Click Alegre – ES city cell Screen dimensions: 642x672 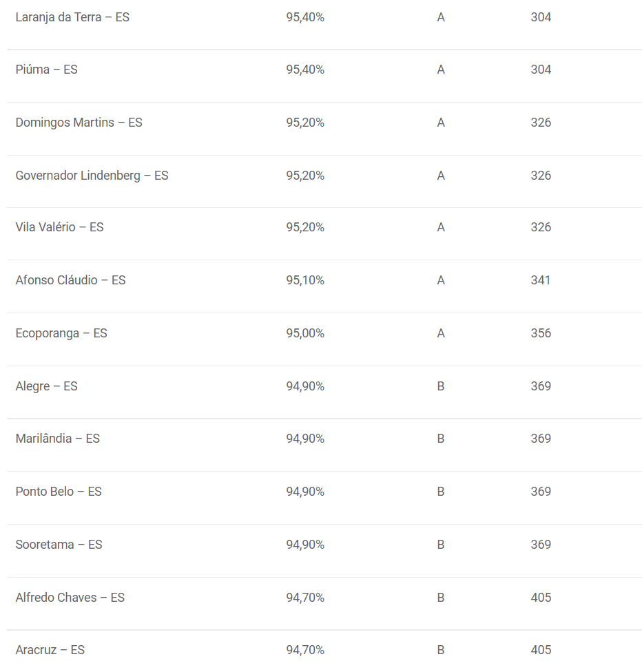pyautogui.click(x=46, y=386)
